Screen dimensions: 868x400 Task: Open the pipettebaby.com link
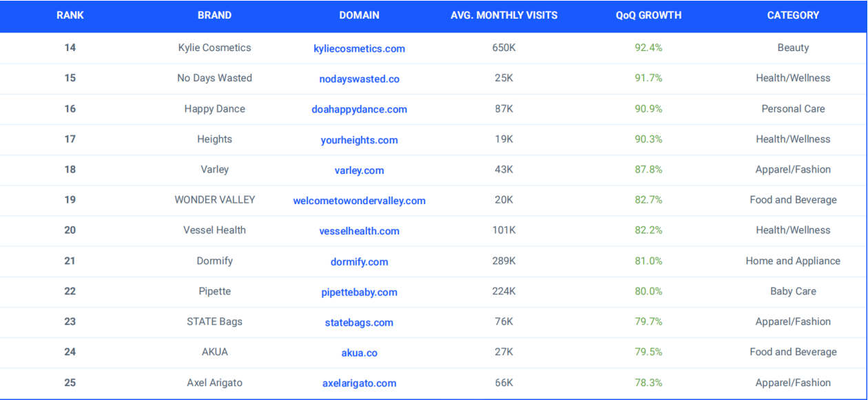(359, 292)
